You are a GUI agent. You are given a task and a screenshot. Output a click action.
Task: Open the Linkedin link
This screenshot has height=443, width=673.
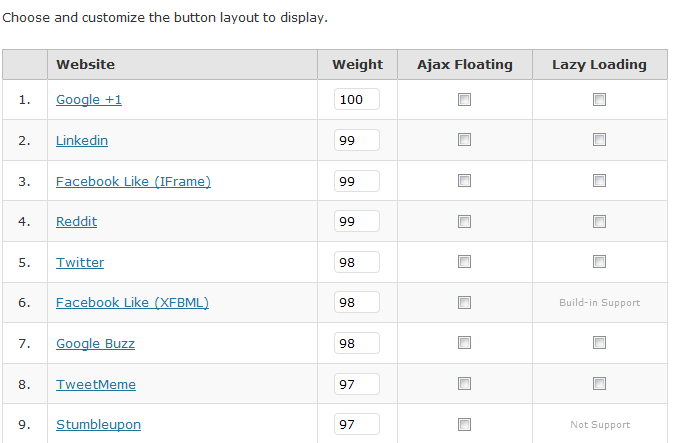82,140
